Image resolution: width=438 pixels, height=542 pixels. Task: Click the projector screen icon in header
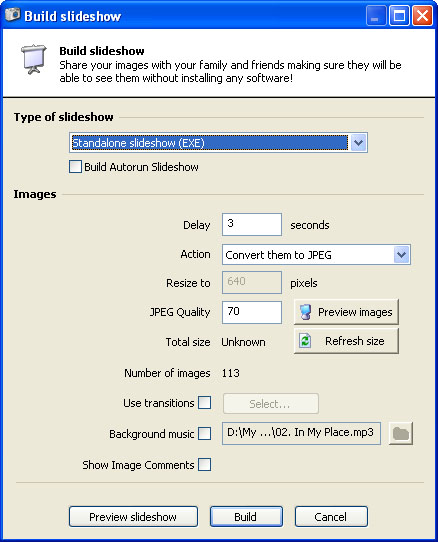(34, 59)
